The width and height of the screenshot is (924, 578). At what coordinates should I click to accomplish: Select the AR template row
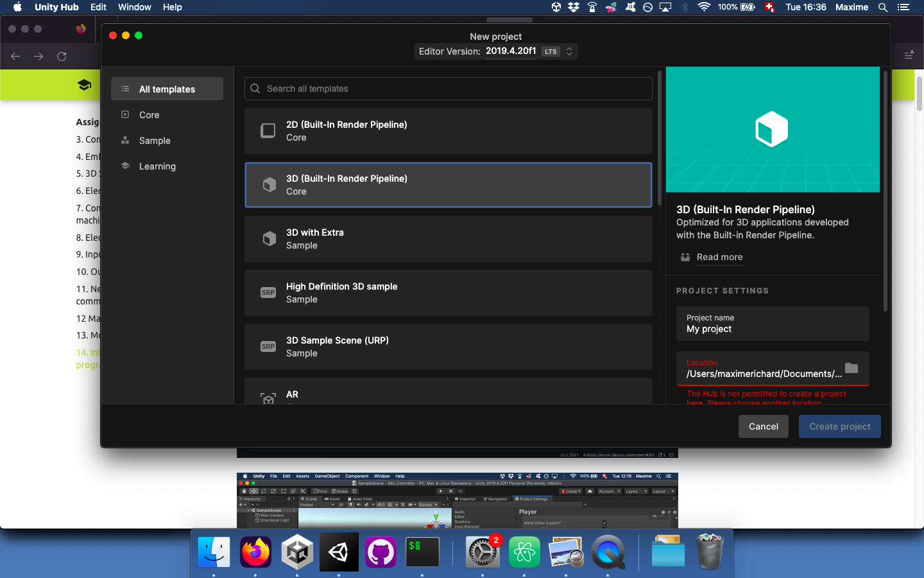coord(448,391)
